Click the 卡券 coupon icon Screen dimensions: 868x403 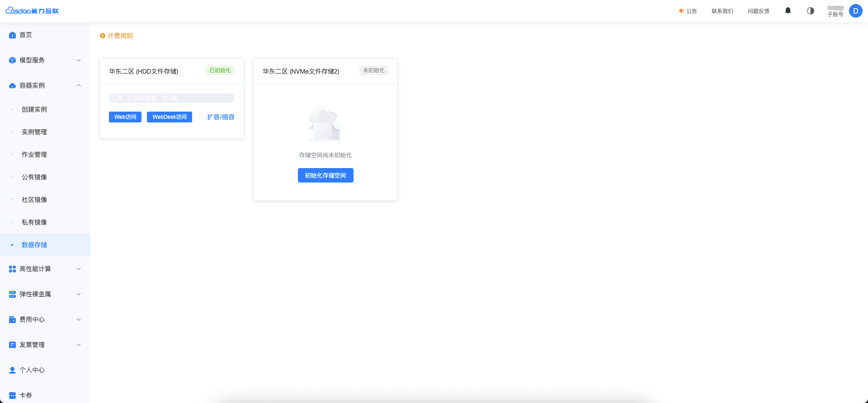click(x=12, y=395)
